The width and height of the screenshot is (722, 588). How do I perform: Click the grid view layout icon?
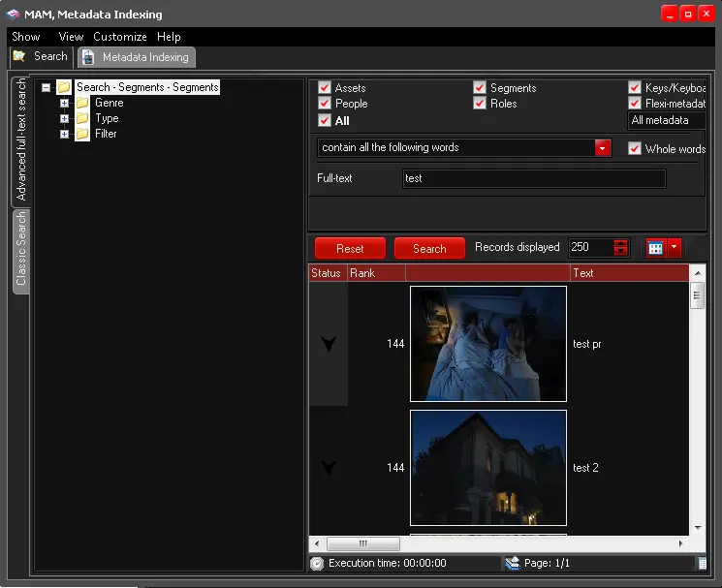click(x=655, y=248)
